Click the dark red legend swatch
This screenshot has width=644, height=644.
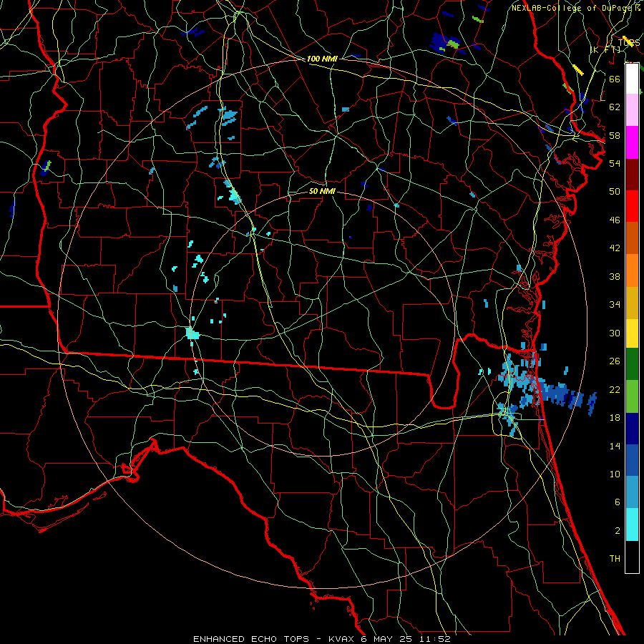click(632, 174)
